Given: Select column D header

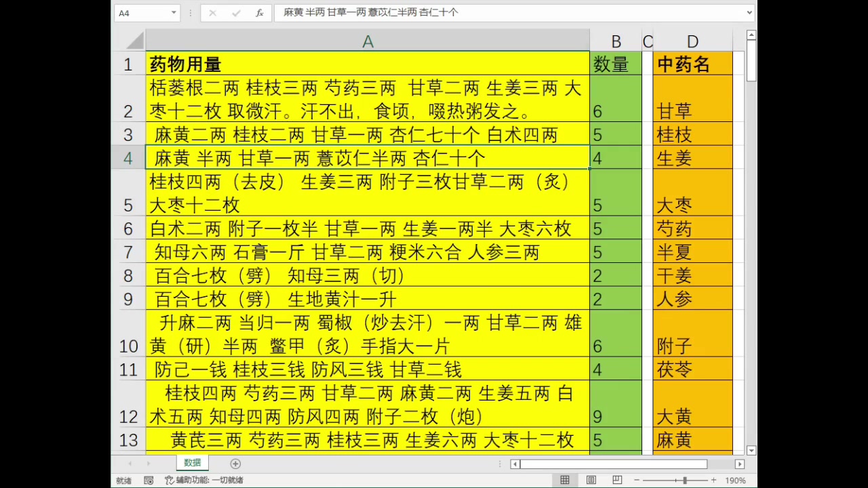Looking at the screenshot, I should click(692, 41).
